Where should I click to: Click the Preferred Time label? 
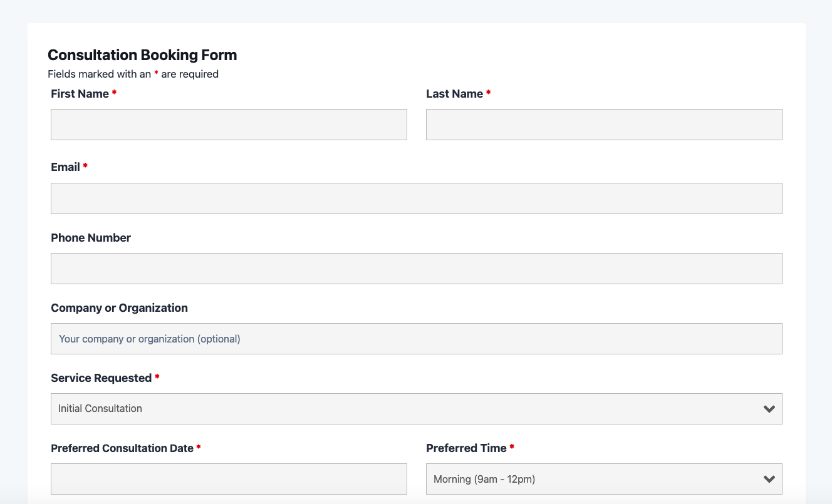point(466,448)
